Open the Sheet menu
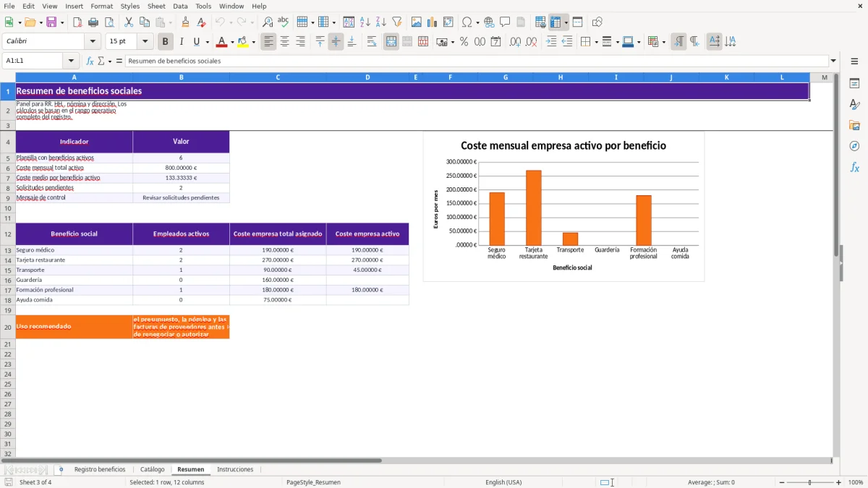This screenshot has height=488, width=868. (x=156, y=6)
